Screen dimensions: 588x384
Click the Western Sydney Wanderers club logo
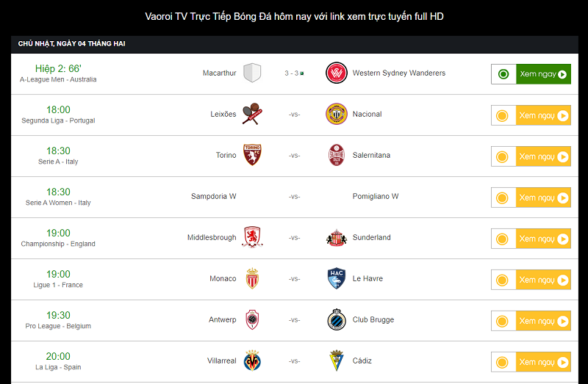point(337,73)
